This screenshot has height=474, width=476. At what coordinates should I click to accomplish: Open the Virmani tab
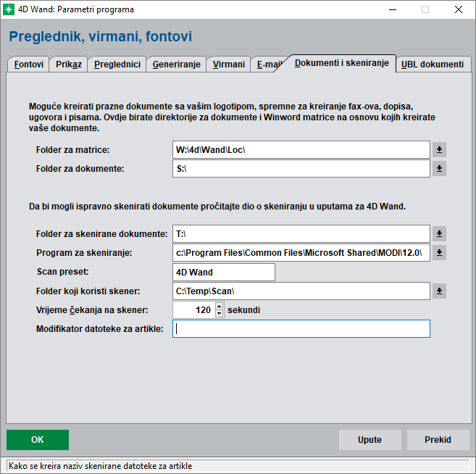[229, 65]
